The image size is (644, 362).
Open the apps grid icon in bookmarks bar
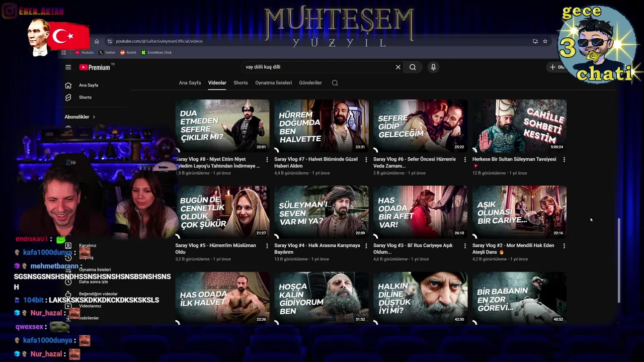point(63,52)
